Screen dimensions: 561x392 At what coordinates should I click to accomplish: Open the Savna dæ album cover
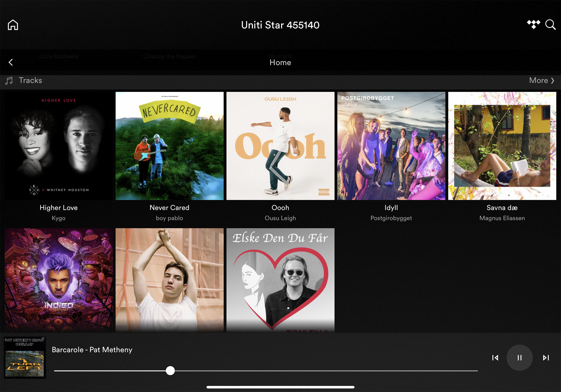click(502, 146)
